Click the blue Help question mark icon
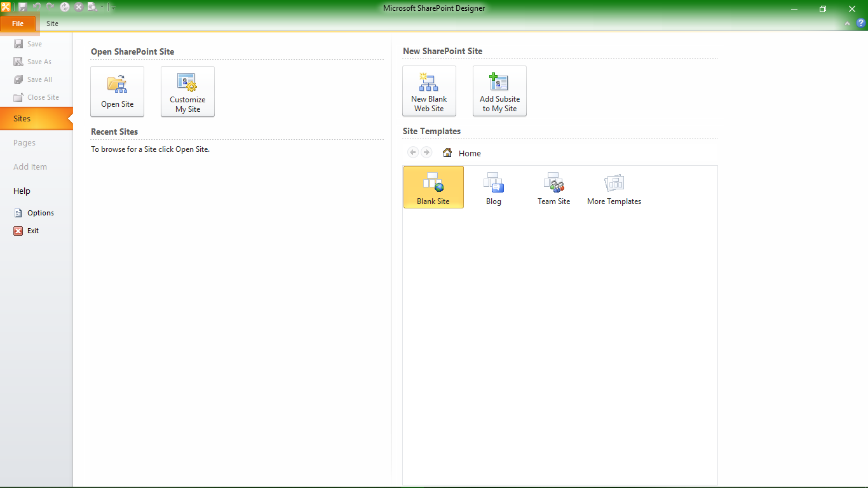The image size is (868, 488). (861, 24)
